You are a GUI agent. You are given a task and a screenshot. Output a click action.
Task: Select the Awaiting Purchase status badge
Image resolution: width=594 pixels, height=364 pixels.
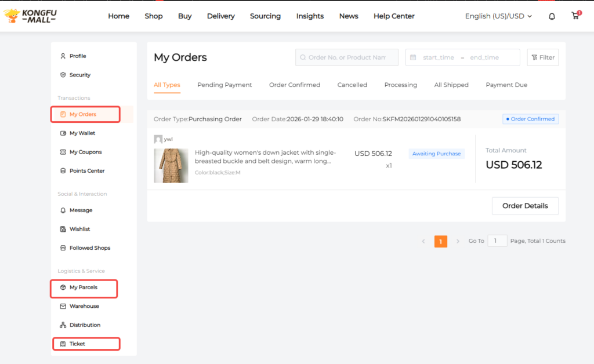point(436,154)
